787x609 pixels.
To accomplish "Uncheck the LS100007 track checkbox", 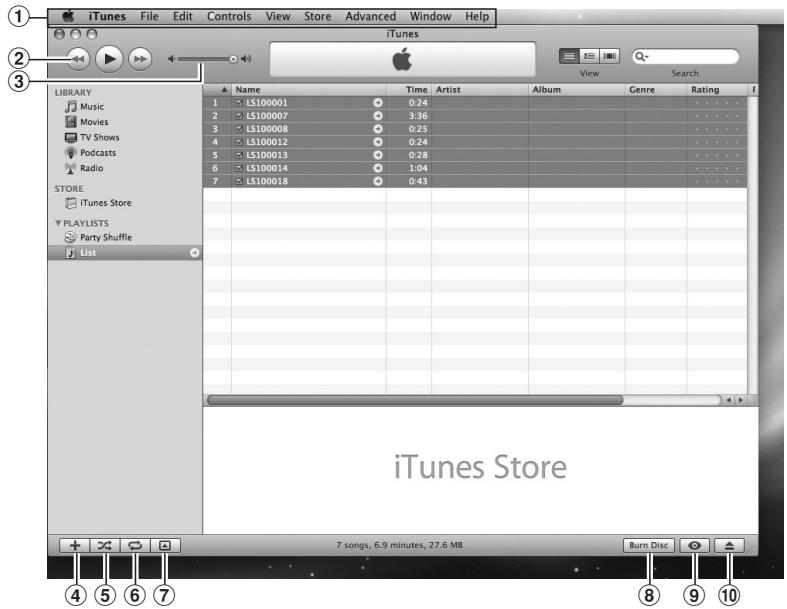I will tap(239, 116).
